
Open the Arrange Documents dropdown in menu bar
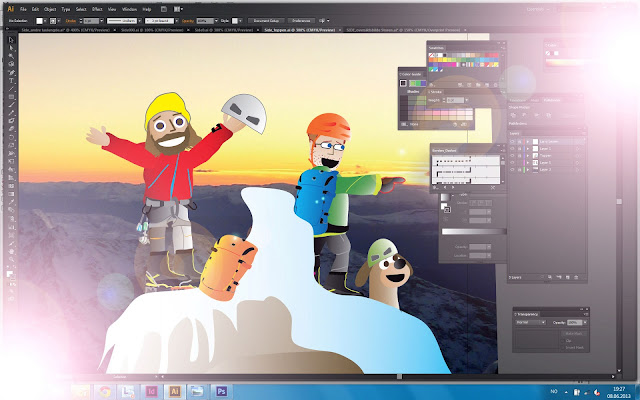tap(178, 9)
